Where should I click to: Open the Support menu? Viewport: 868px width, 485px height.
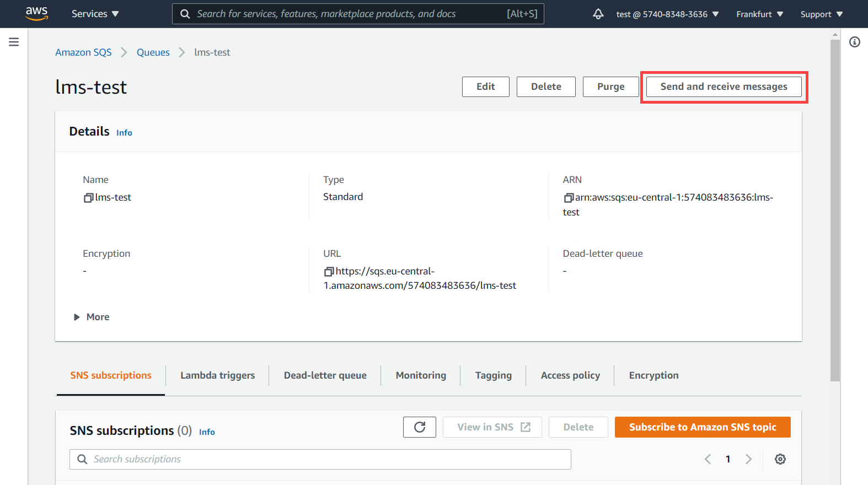tap(822, 14)
